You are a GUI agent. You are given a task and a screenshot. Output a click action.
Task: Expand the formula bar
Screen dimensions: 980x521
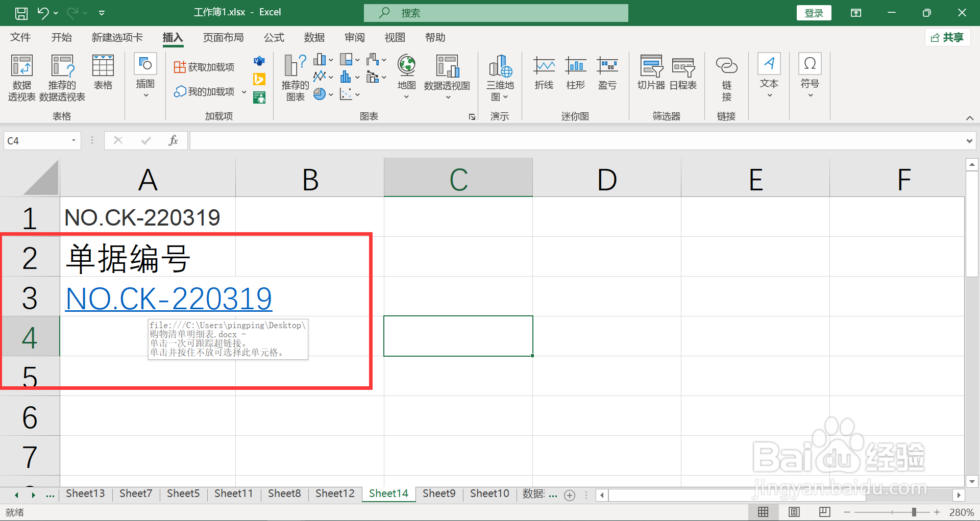[x=969, y=141]
